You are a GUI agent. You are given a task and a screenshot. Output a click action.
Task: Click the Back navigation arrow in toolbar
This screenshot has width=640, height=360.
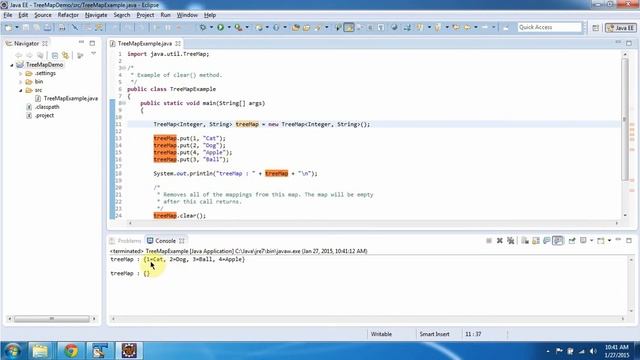[467, 27]
